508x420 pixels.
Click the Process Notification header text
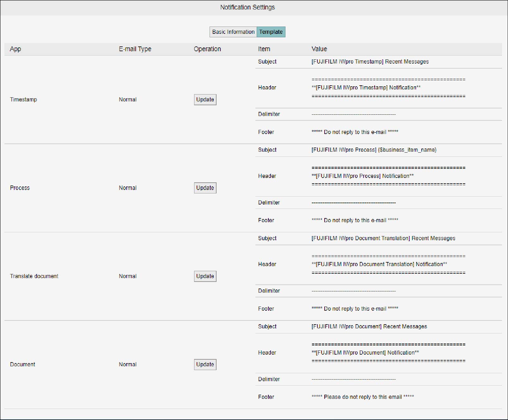363,176
